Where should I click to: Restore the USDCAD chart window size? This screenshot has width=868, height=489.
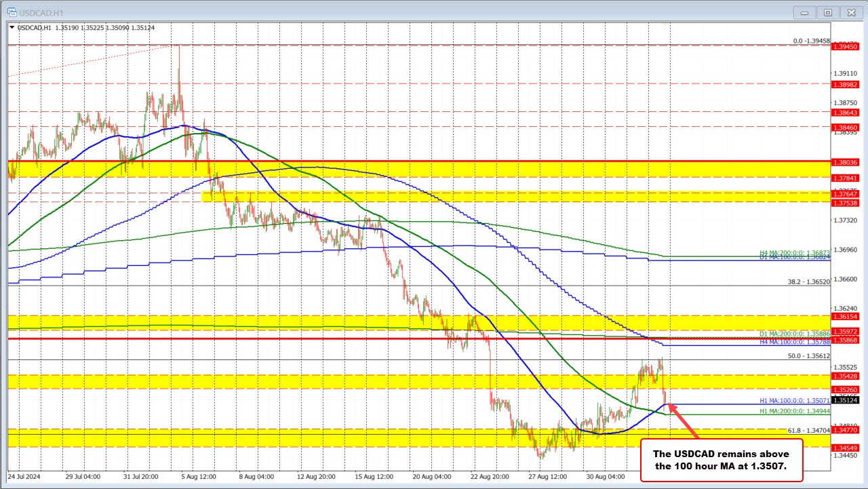tap(828, 12)
